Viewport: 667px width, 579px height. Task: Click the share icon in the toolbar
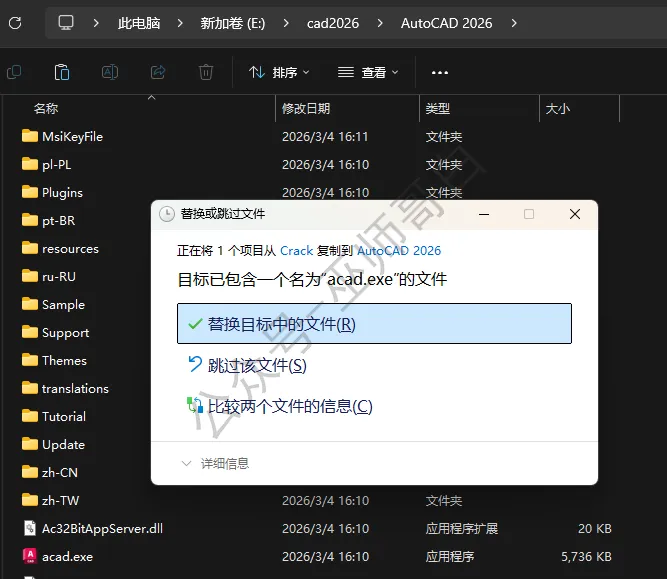(x=158, y=72)
